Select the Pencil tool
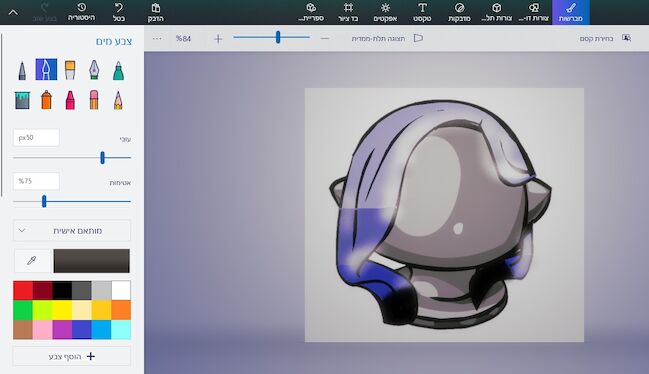 coord(118,101)
